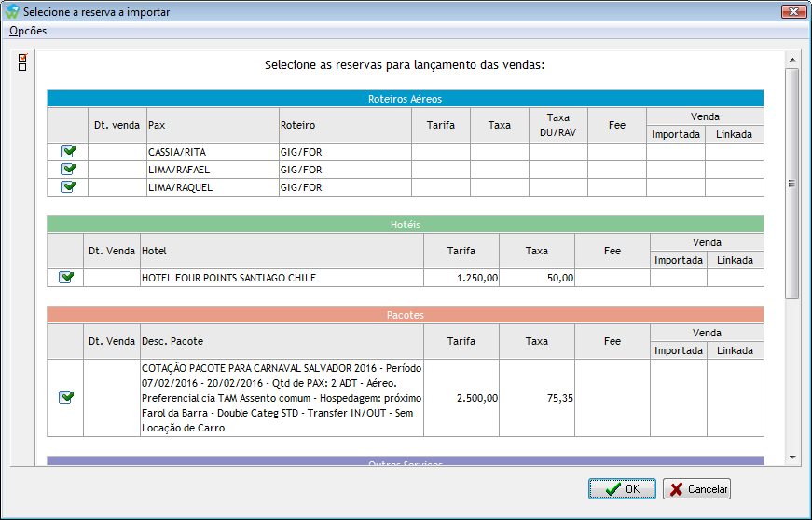Screen dimensions: 812x520
Task: Toggle the Carnaval Salvador package checkbox
Action: 66,397
